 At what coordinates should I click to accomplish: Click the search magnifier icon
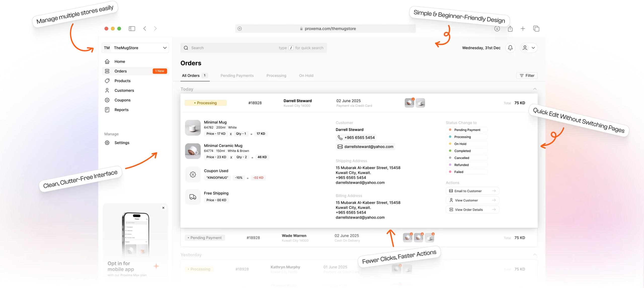pyautogui.click(x=186, y=48)
